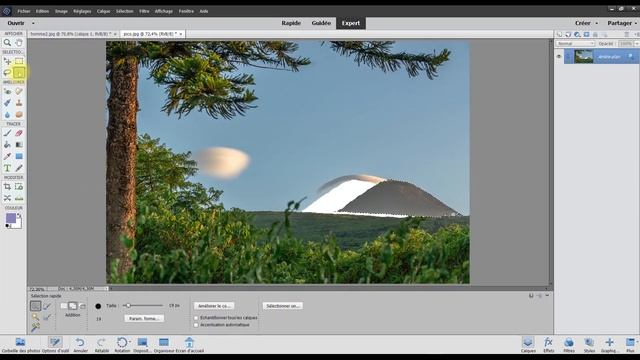This screenshot has width=640, height=360.
Task: Switch to Expert mode tab
Action: pos(351,23)
